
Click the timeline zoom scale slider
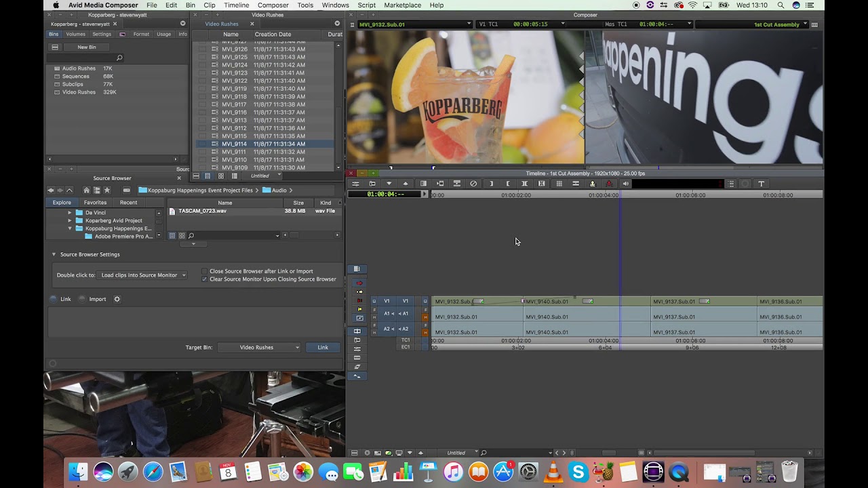pyautogui.click(x=608, y=453)
